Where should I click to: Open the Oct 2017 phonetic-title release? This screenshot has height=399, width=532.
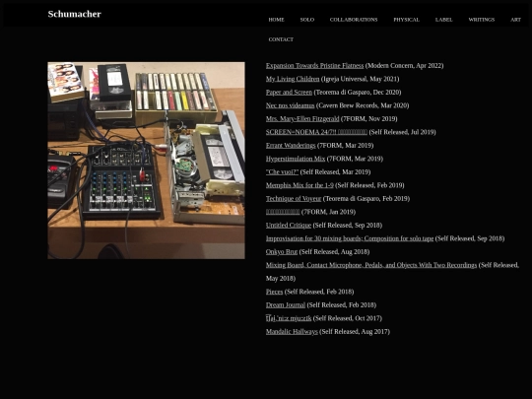click(289, 318)
